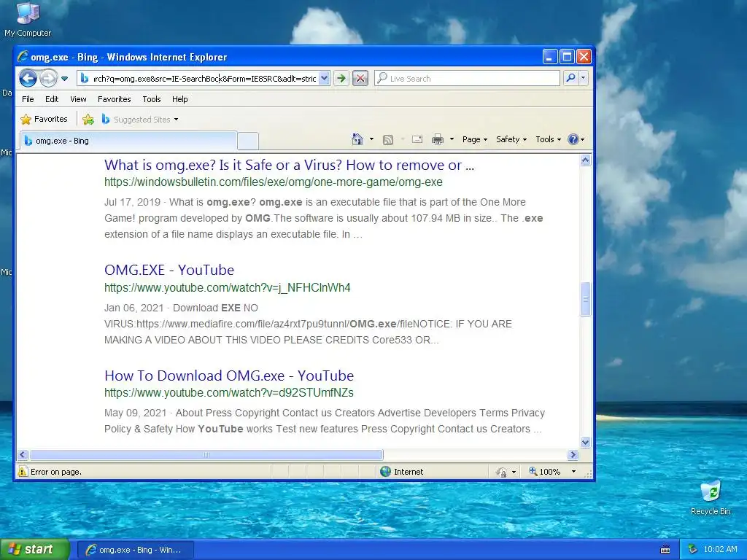Open the Tools menu in menu bar

[x=152, y=99]
